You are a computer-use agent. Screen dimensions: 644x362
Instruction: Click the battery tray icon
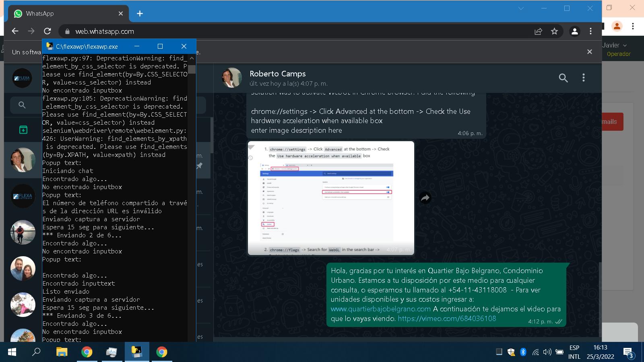(x=559, y=352)
